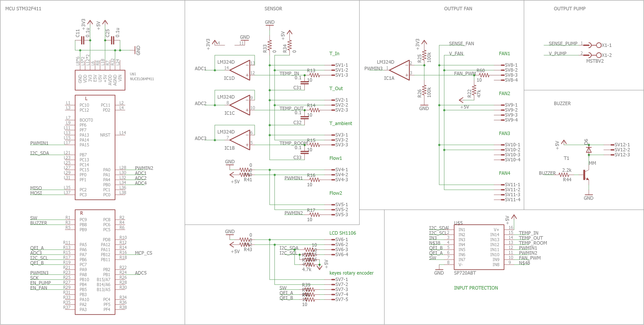Click the SENSE_FAN net label
Image resolution: width=644 pixels, height=325 pixels.
point(461,44)
